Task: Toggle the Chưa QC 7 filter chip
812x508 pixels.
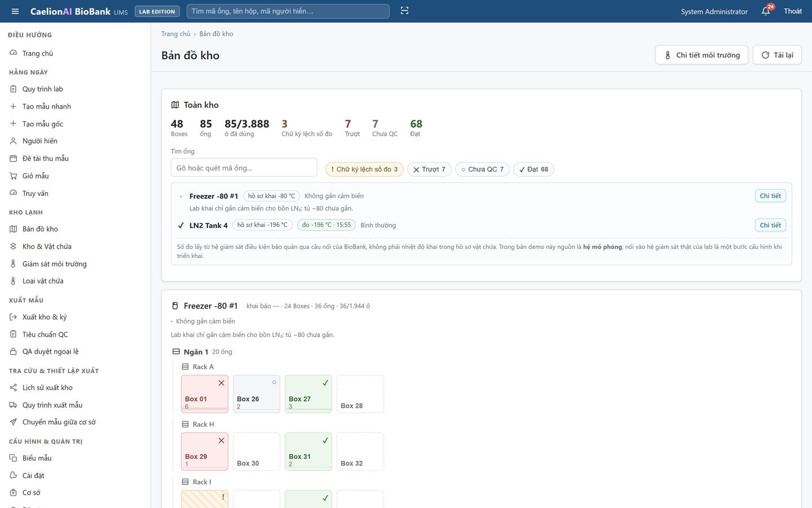Action: coord(482,169)
